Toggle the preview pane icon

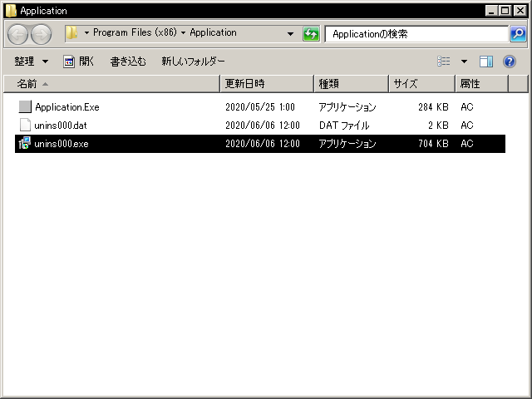(486, 62)
